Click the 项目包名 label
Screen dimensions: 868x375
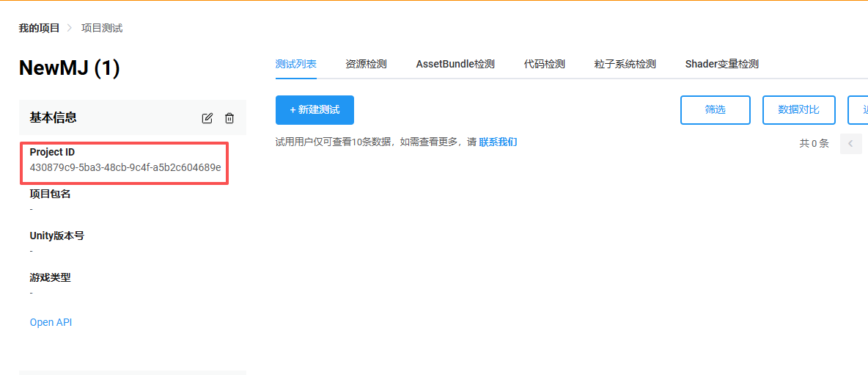[x=51, y=194]
